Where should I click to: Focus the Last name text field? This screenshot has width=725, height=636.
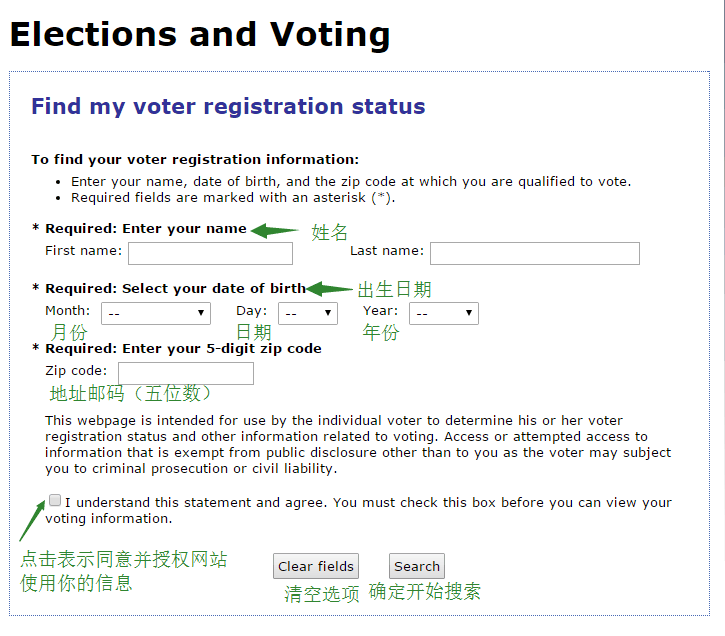535,253
